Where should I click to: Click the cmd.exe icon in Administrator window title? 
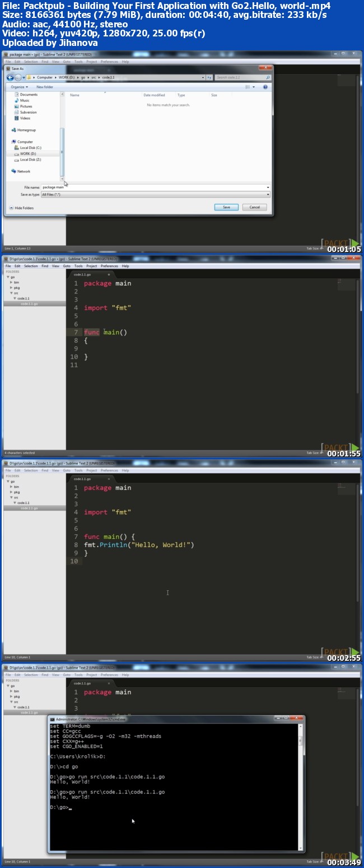click(53, 719)
